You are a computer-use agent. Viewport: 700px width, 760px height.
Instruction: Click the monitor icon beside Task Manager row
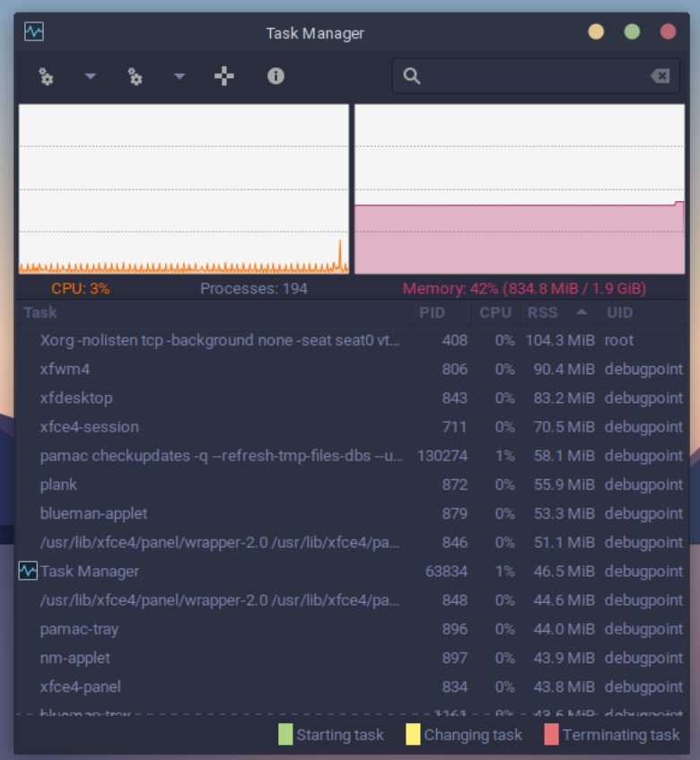[x=28, y=571]
